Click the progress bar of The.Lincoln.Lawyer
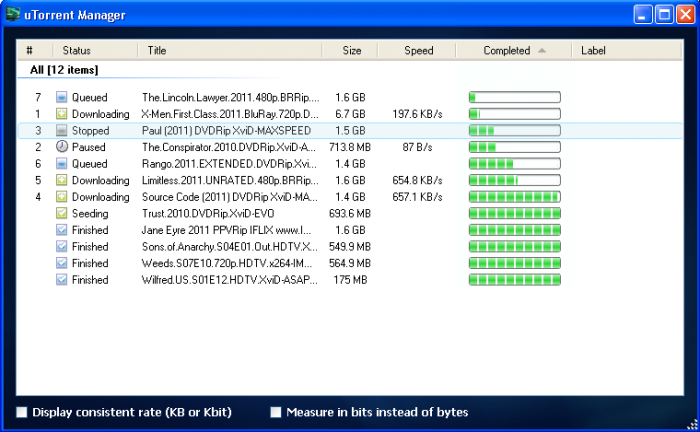 [515, 97]
